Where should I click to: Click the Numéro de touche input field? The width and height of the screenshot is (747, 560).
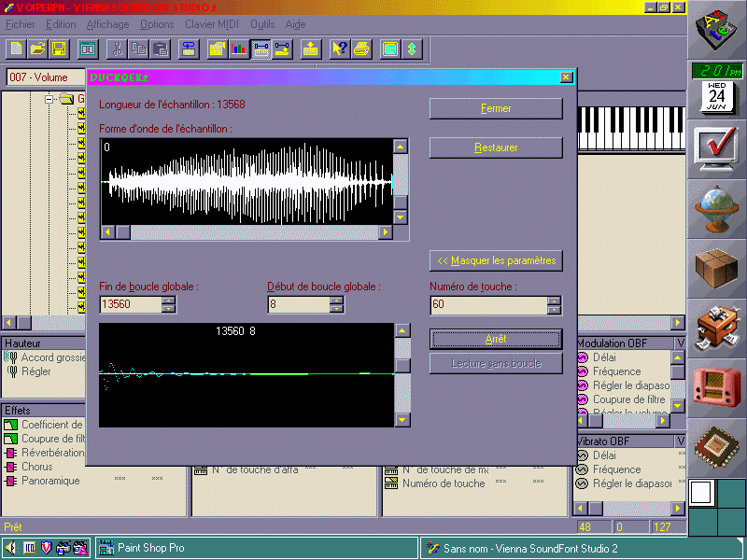tap(488, 304)
